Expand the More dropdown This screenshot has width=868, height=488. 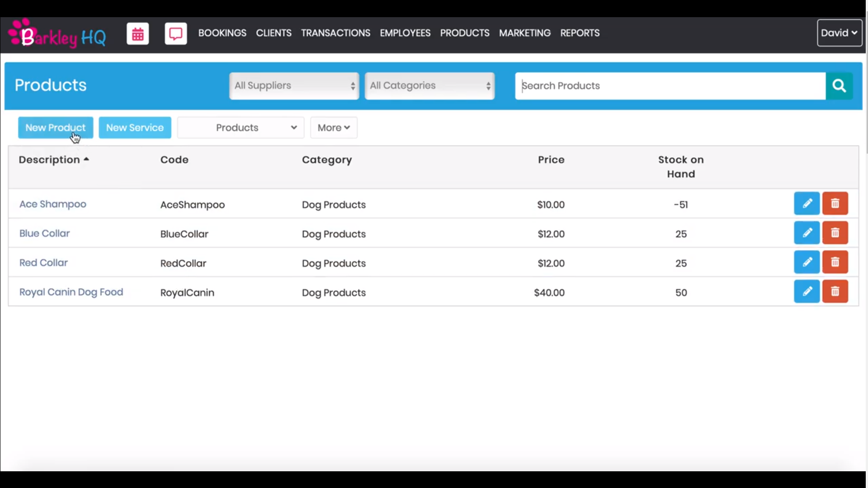click(334, 127)
